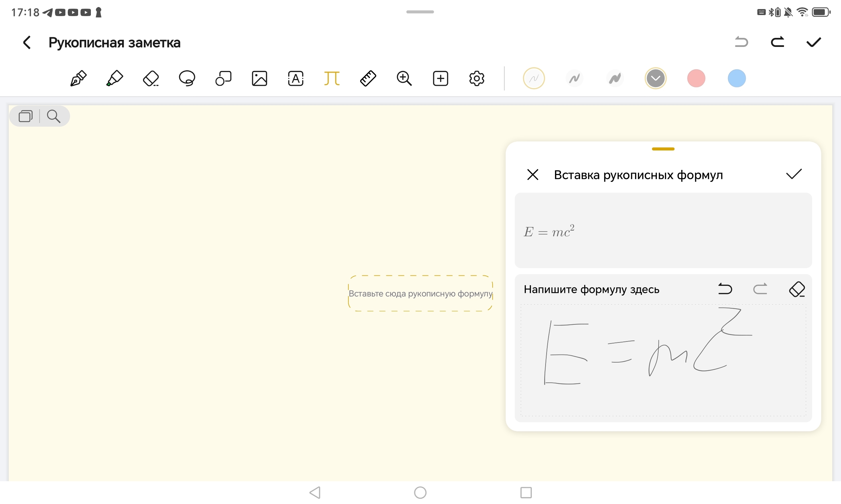Open the magnifier zoom tool
This screenshot has height=504, width=841.
point(404,78)
